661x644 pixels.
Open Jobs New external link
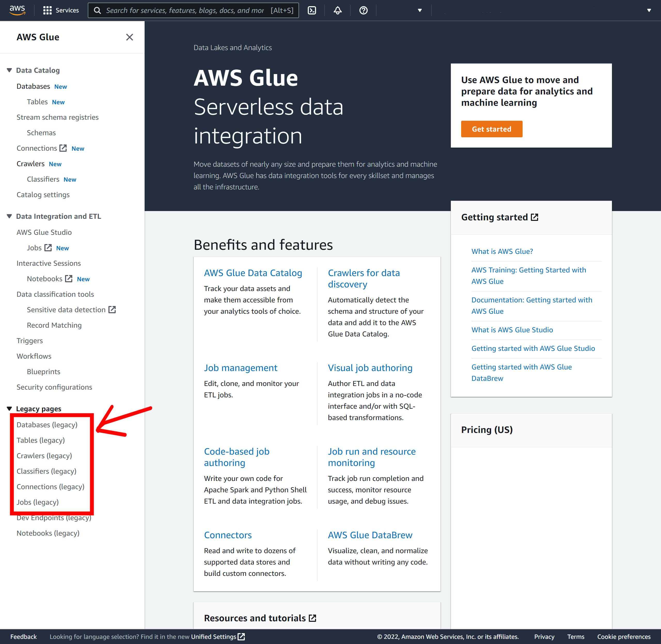point(39,248)
